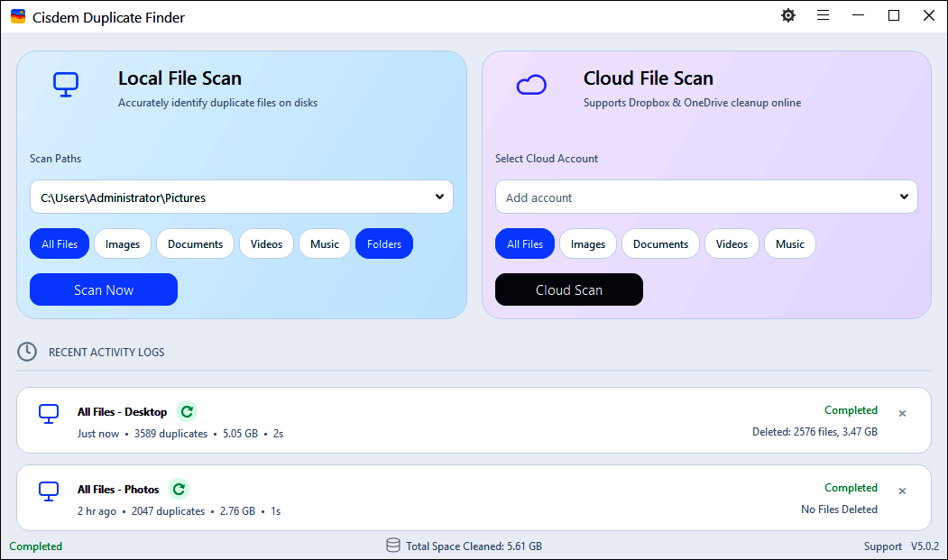The image size is (948, 560).
Task: Open the hamburger menu in title bar
Action: [823, 15]
